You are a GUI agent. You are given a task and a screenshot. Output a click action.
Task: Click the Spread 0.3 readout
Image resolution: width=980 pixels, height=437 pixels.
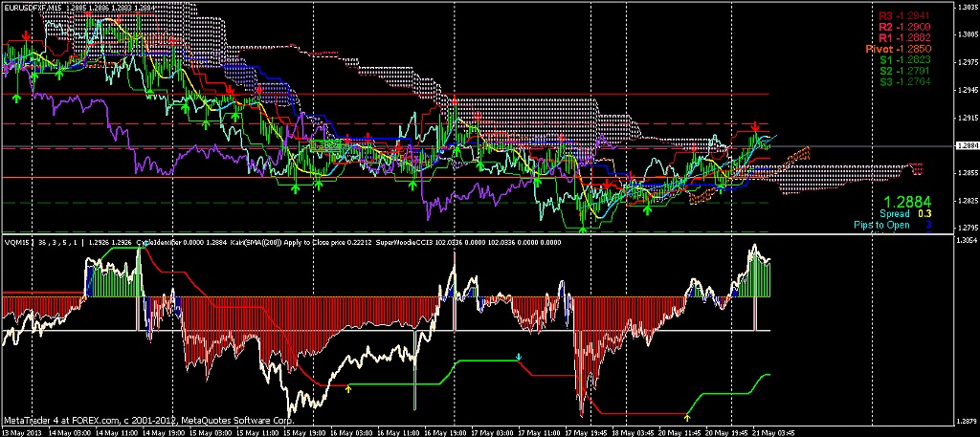click(x=905, y=214)
